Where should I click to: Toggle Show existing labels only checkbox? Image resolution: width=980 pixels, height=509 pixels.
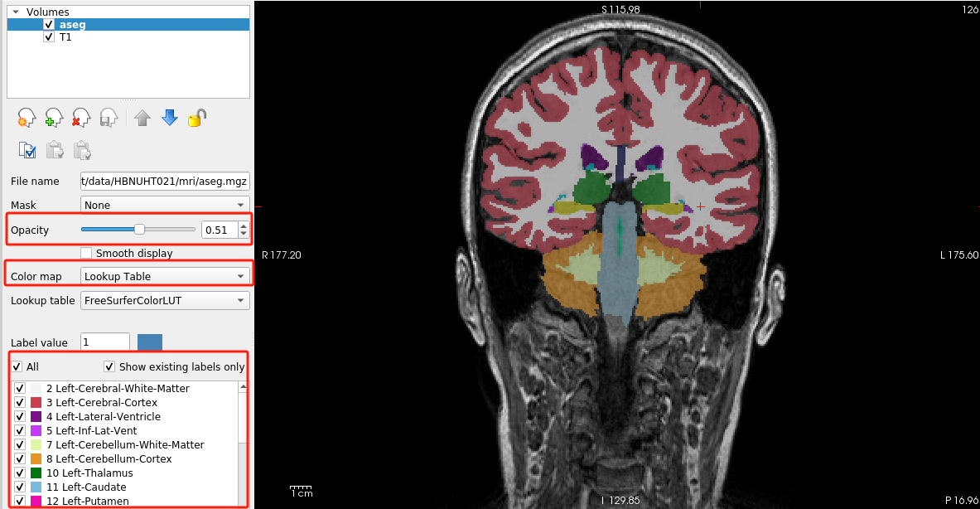[109, 366]
